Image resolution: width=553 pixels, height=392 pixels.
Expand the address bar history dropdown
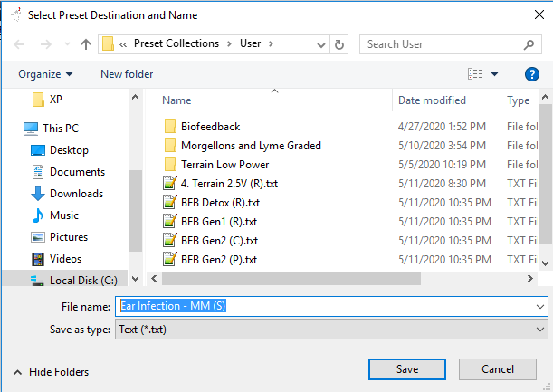pyautogui.click(x=319, y=44)
